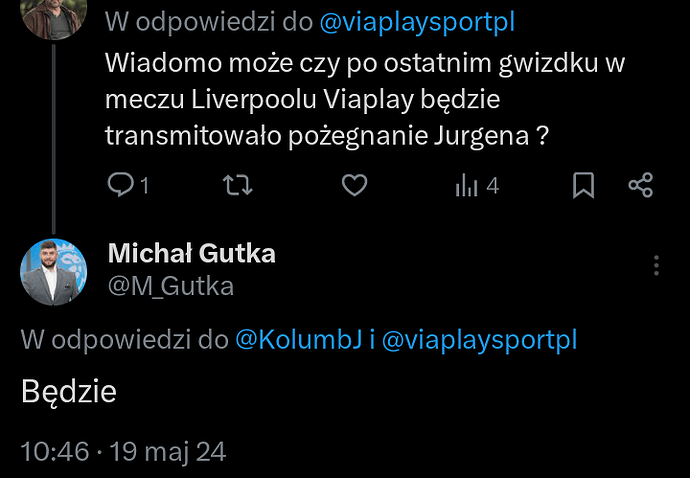
Task: Click the reply speech bubble icon
Action: point(120,185)
